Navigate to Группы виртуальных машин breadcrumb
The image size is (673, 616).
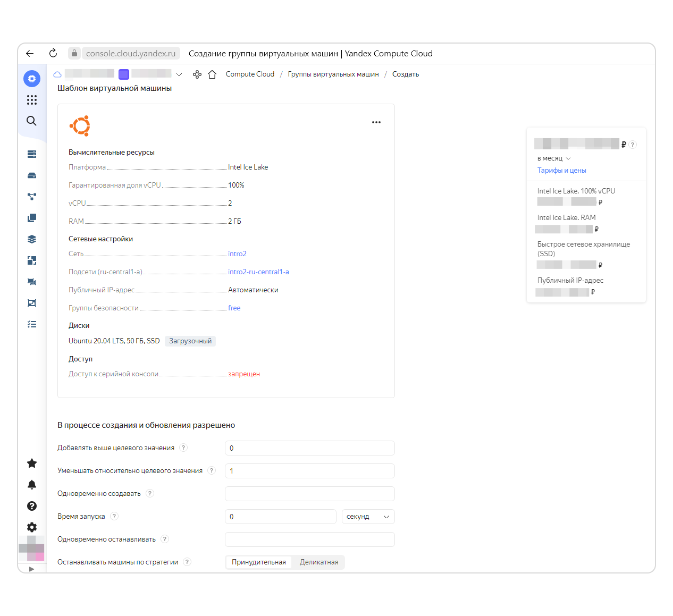333,74
